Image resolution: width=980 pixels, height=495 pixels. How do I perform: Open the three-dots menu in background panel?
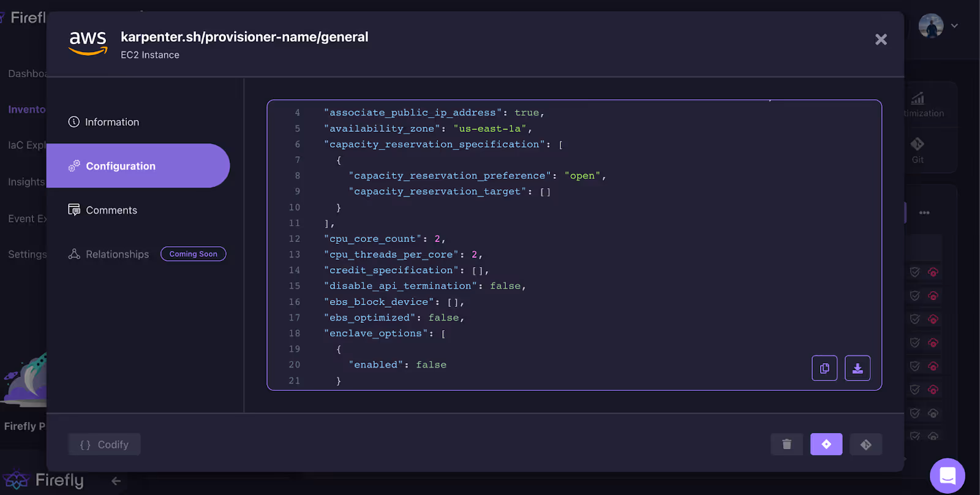(x=924, y=213)
